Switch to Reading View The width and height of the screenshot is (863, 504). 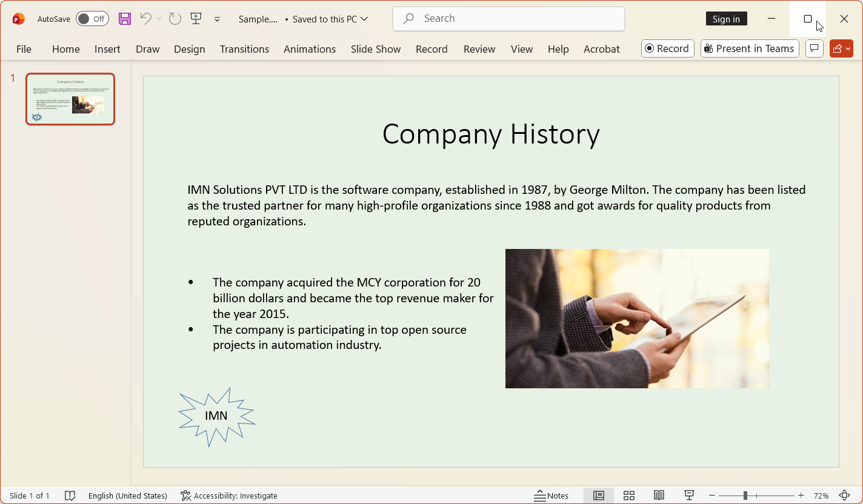(x=659, y=495)
